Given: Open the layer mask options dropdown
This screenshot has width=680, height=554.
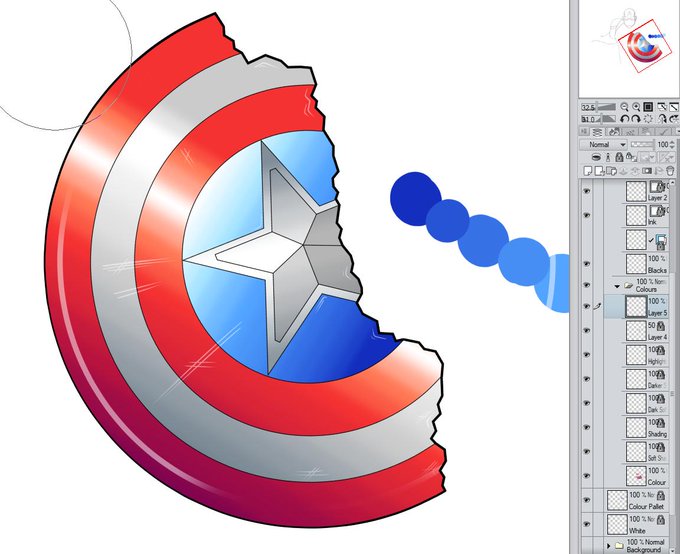Looking at the screenshot, I should 647,157.
